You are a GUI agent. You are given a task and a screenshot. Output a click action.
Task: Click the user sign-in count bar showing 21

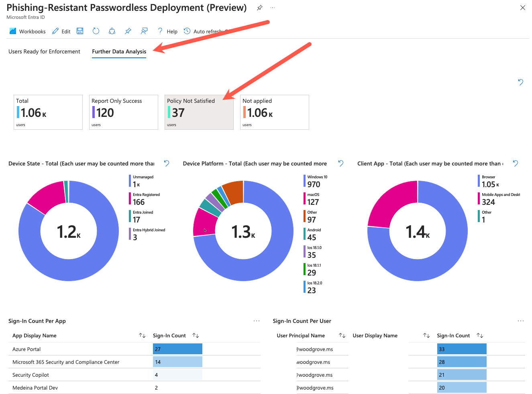coord(462,375)
